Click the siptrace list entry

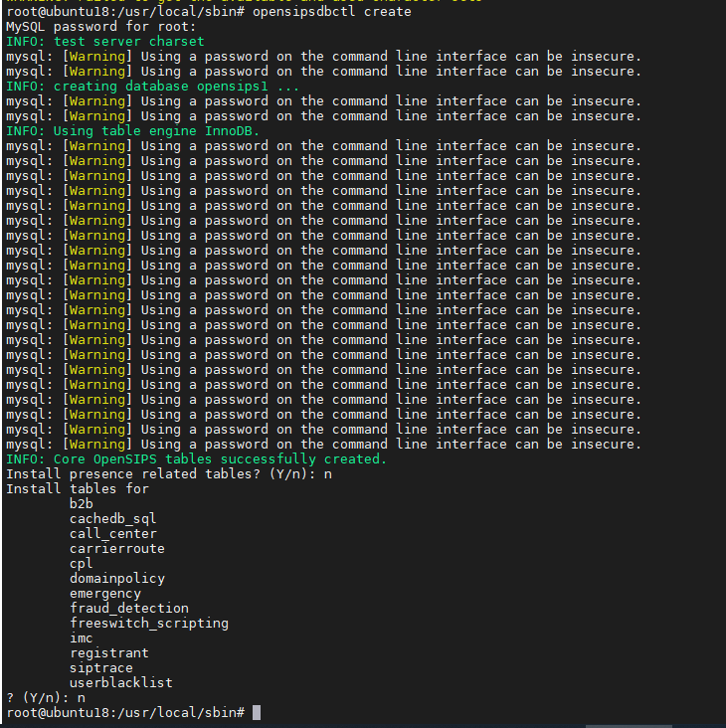100,668
